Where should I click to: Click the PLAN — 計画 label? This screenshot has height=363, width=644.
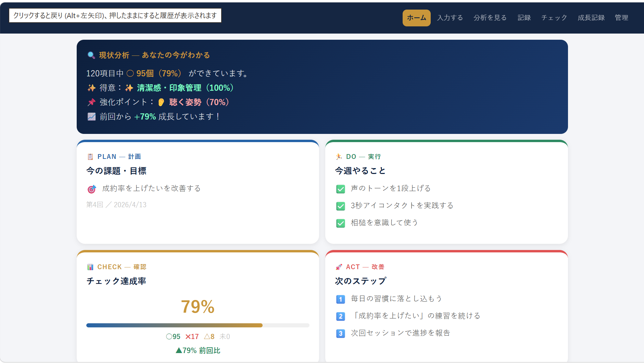[x=119, y=157]
